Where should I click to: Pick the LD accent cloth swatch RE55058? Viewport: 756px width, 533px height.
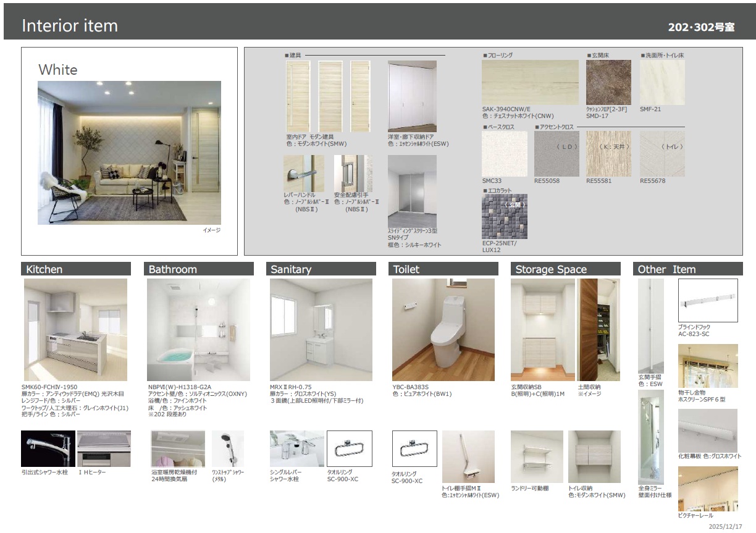point(556,153)
